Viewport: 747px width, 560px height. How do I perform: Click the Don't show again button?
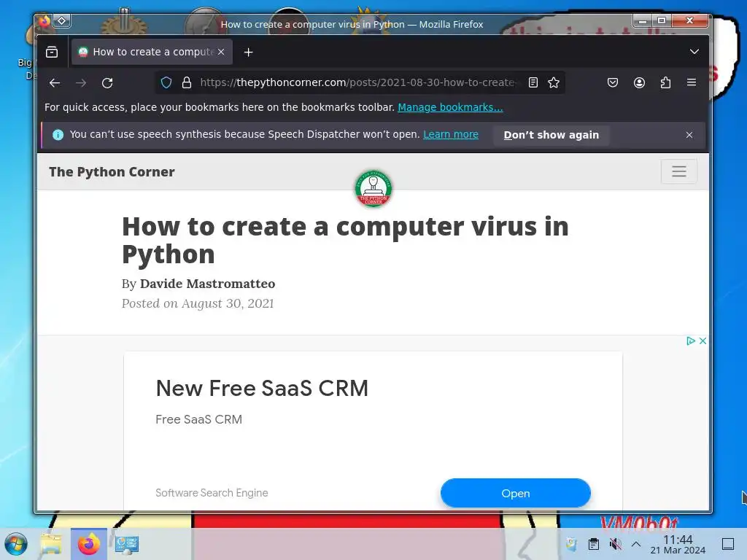point(551,135)
